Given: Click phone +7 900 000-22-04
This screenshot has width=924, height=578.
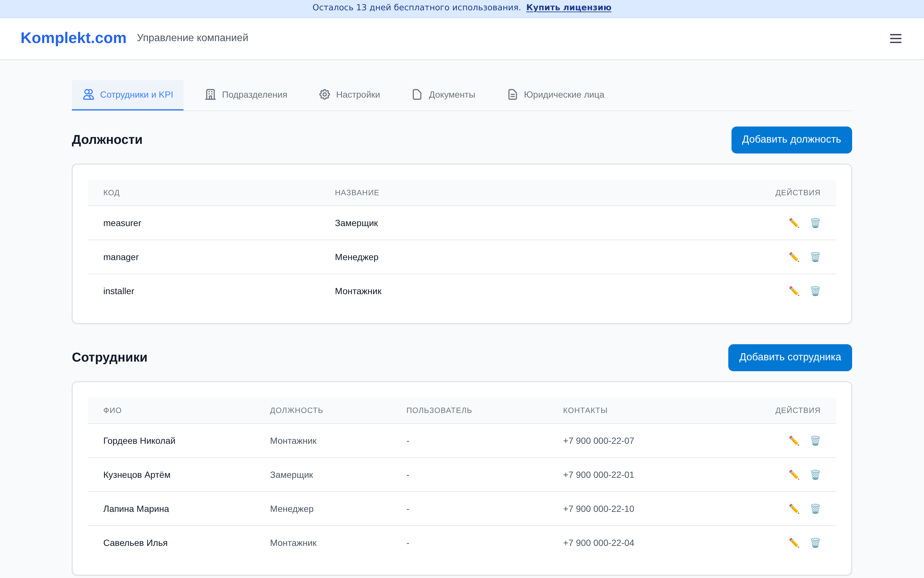Looking at the screenshot, I should [x=598, y=542].
